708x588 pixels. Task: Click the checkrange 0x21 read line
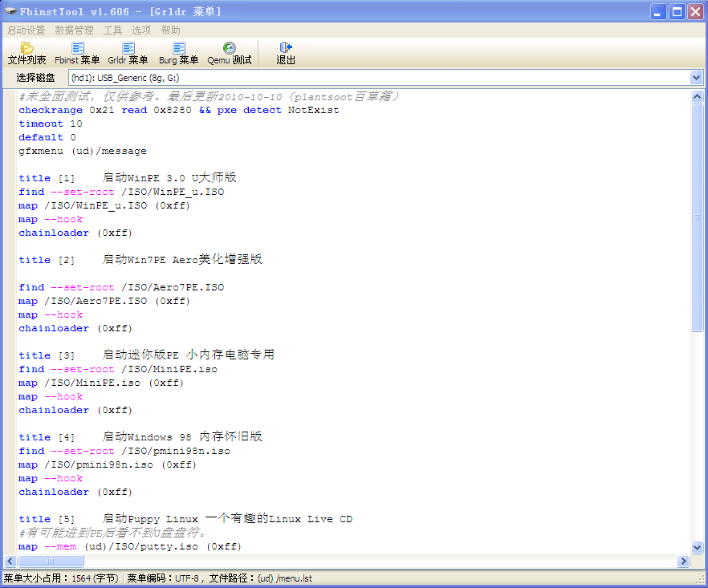179,110
